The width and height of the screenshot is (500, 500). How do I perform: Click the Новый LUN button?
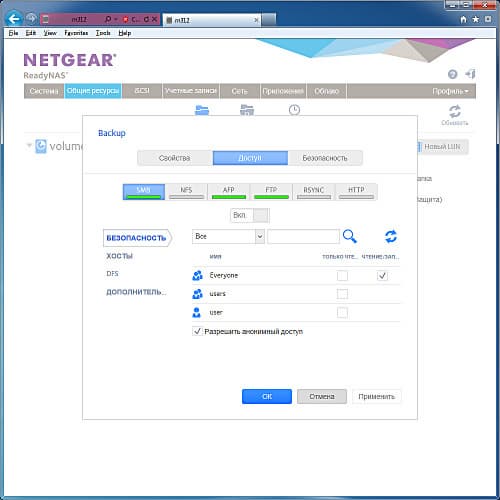442,147
